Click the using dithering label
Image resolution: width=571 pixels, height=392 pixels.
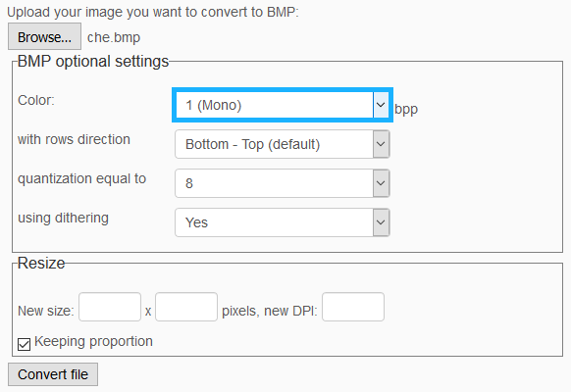tap(64, 219)
